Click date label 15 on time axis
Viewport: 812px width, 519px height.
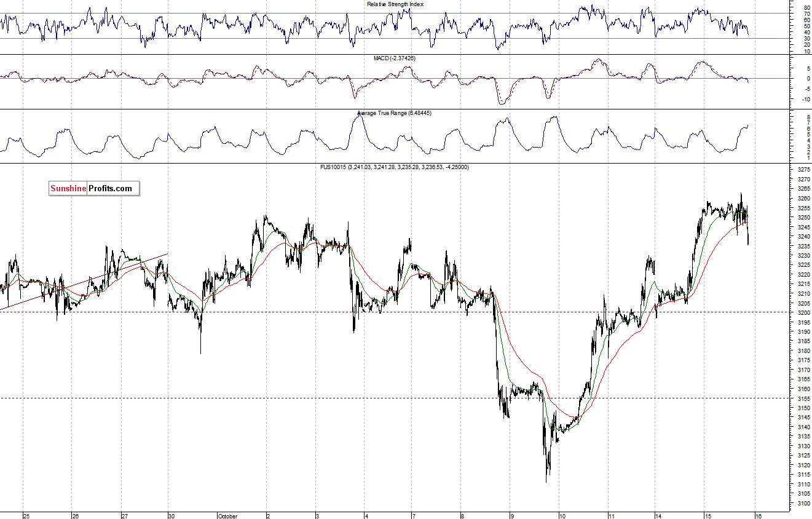pyautogui.click(x=708, y=516)
